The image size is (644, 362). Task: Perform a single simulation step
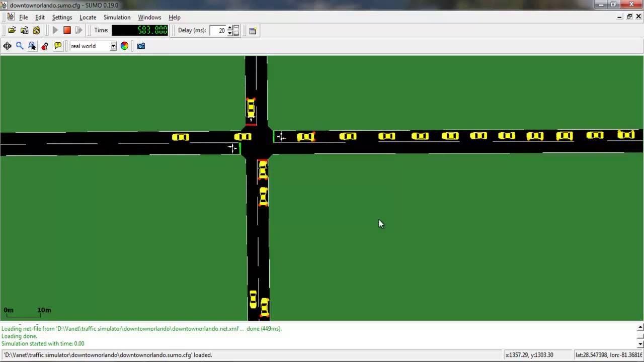(78, 31)
